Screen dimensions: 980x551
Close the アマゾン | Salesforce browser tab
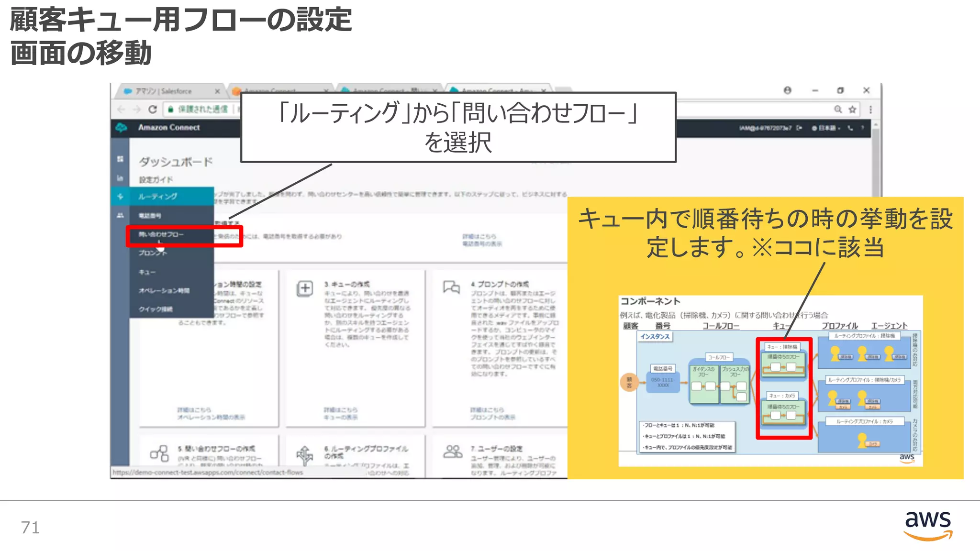[x=217, y=91]
